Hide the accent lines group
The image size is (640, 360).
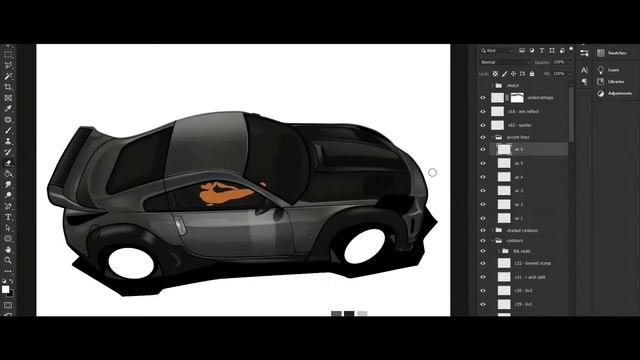[x=483, y=138]
